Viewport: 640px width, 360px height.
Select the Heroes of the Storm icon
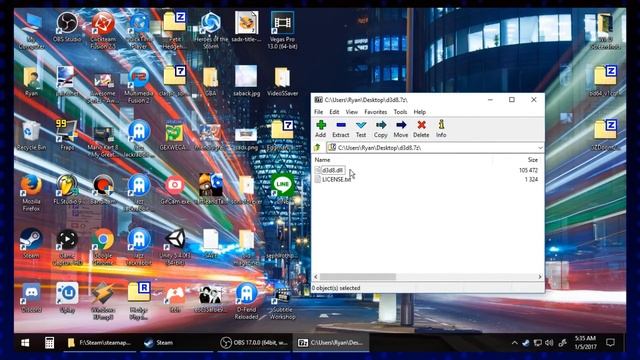coord(211,31)
